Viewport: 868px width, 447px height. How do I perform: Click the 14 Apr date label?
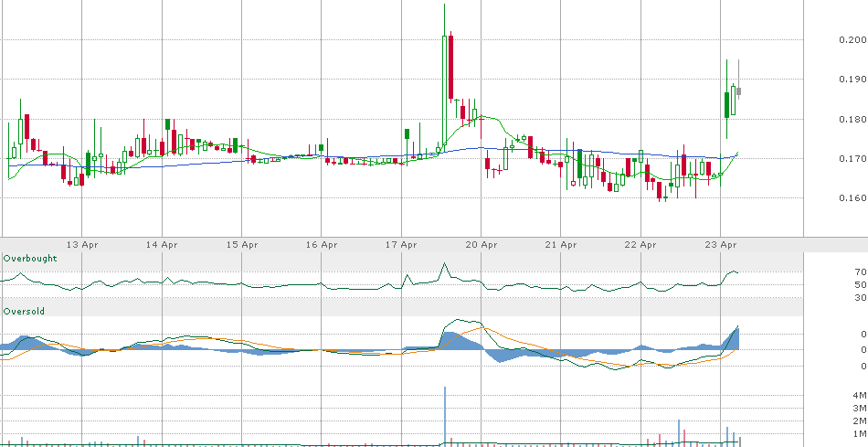162,244
